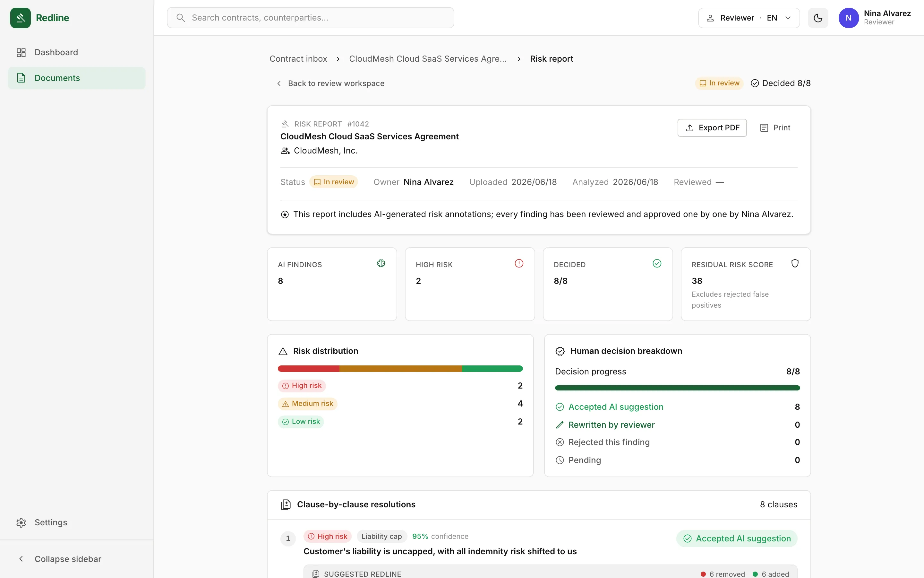Click the Risk distribution color bar
Image resolution: width=924 pixels, height=578 pixels.
click(x=400, y=369)
